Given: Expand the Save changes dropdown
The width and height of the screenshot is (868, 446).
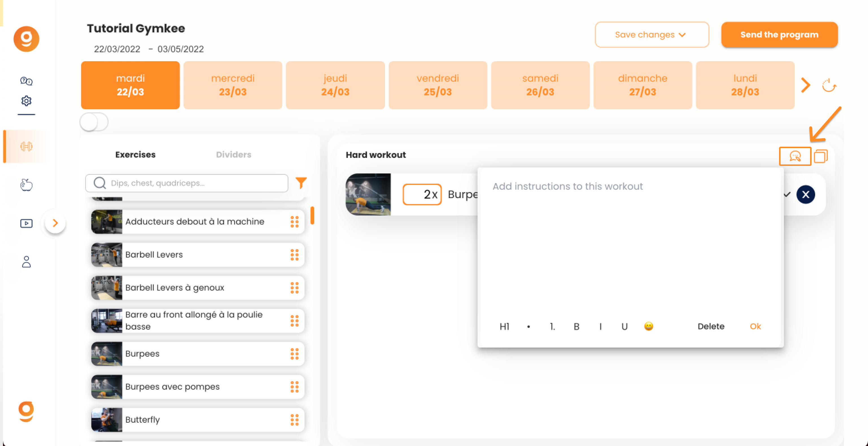Looking at the screenshot, I should point(652,35).
